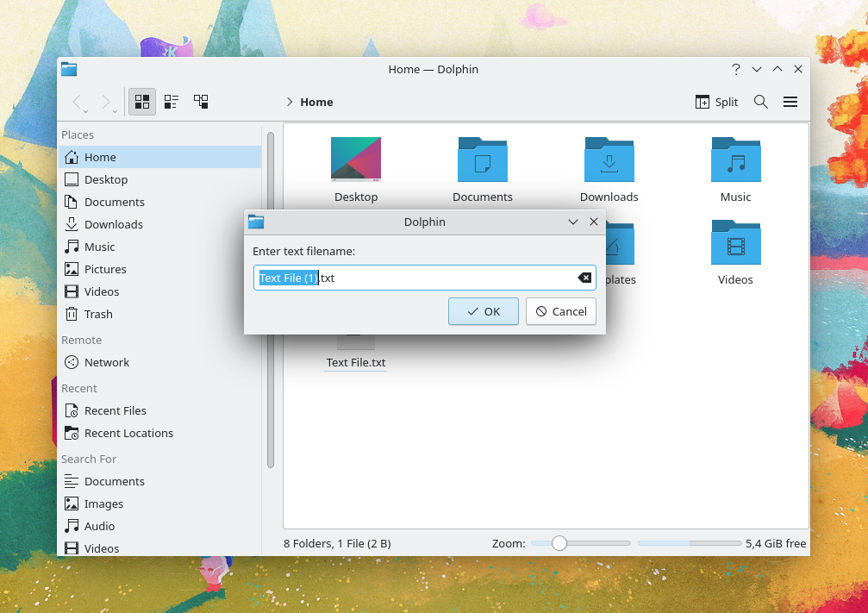Open Network in Remote section
This screenshot has height=613, width=868.
coord(160,363)
